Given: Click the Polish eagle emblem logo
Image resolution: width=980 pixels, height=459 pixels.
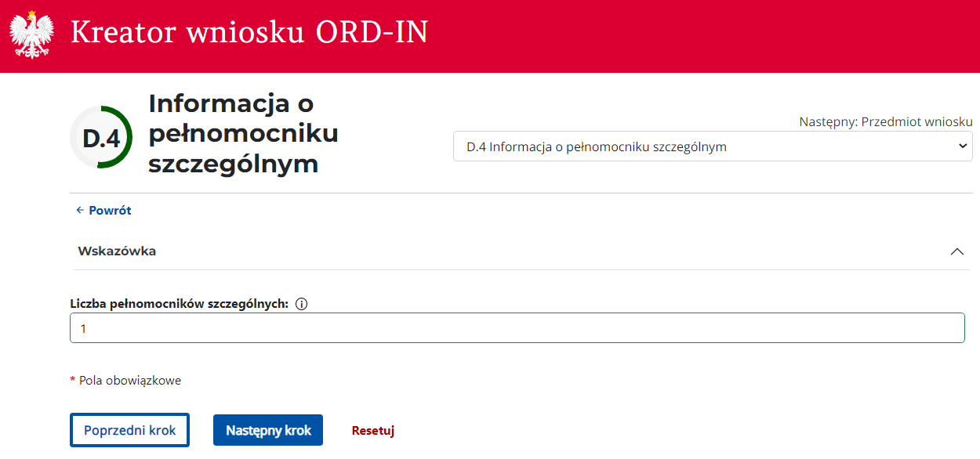Looking at the screenshot, I should click(x=31, y=35).
